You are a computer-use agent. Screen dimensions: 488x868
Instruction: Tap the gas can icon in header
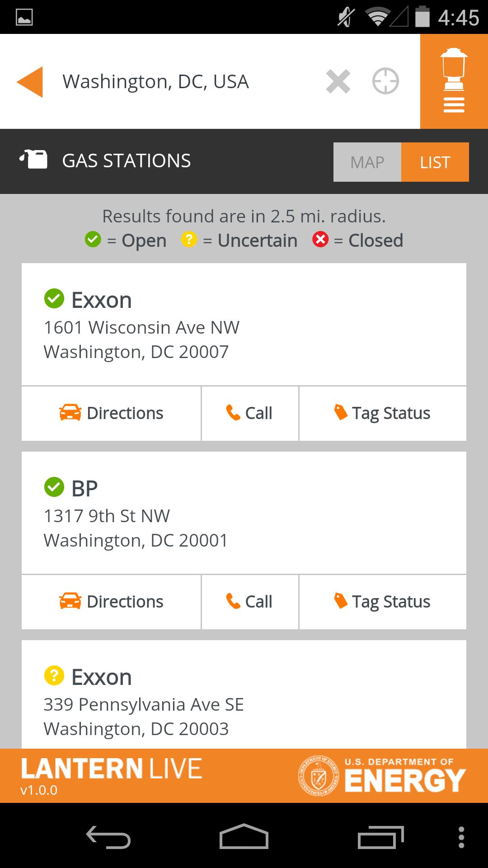pos(33,160)
